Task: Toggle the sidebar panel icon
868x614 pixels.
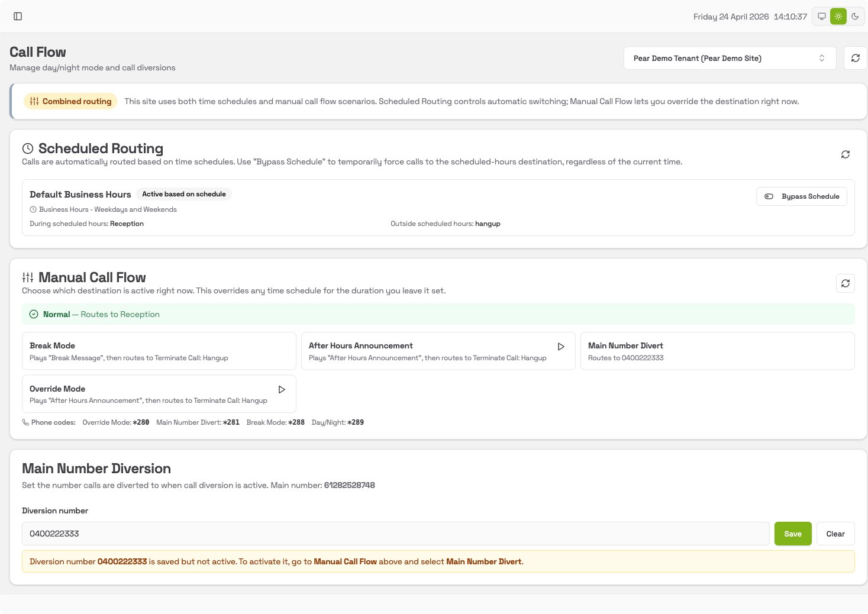Action: (18, 17)
